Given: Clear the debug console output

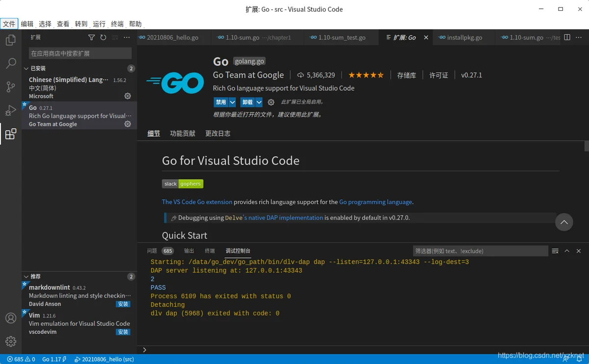Looking at the screenshot, I should click(555, 251).
